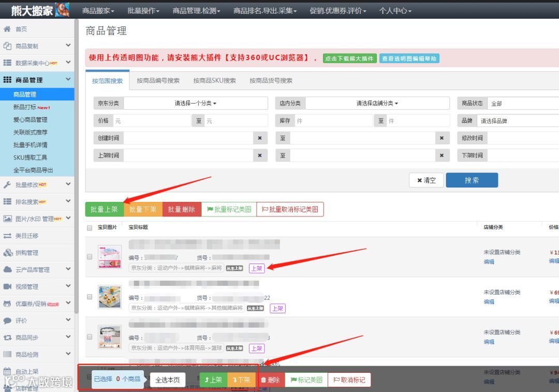Open the 商品排名.导出.采集 top menu

pos(265,11)
